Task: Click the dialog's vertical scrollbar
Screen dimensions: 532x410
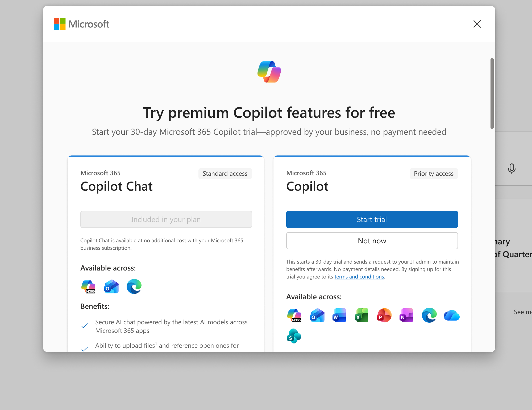Action: pyautogui.click(x=492, y=93)
